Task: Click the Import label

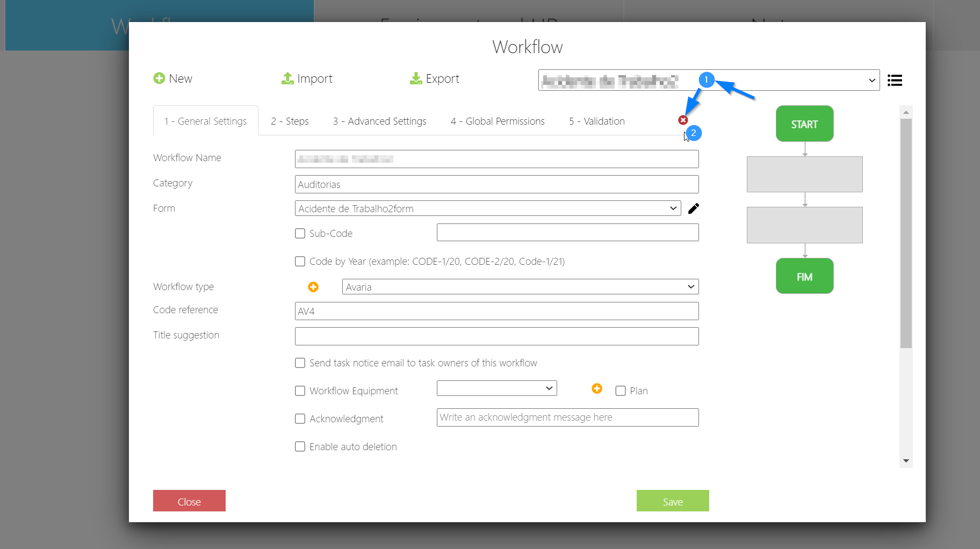Action: point(315,78)
